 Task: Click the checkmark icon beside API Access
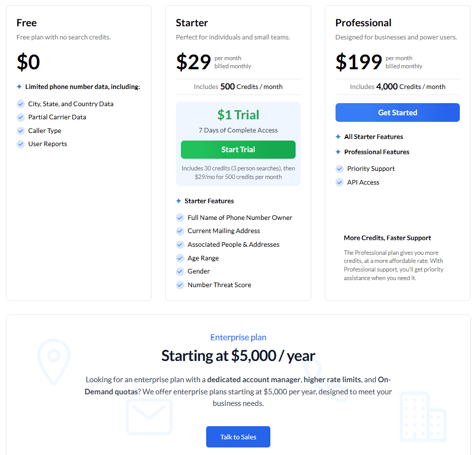click(339, 182)
